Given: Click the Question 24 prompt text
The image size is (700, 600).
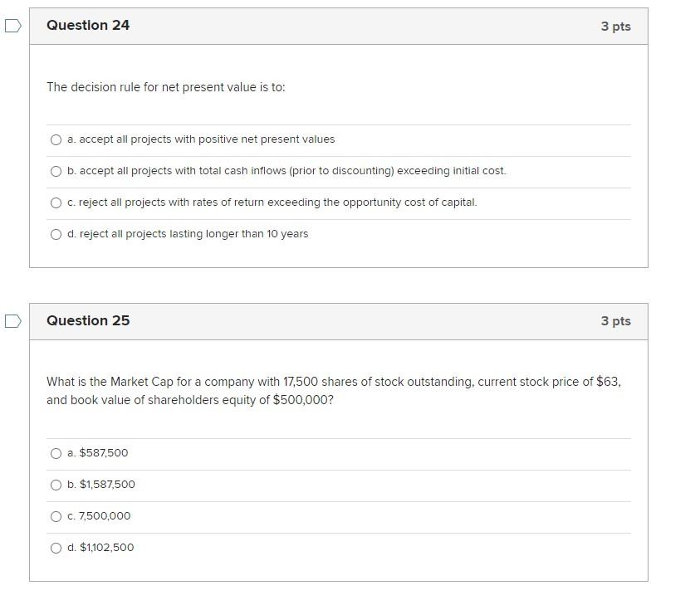Looking at the screenshot, I should [164, 87].
